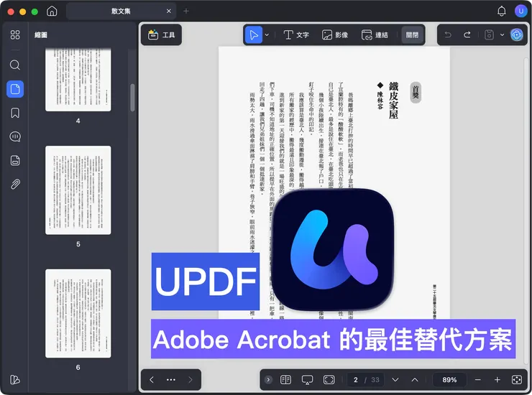
Task: Open the comments panel icon
Action: pyautogui.click(x=15, y=136)
